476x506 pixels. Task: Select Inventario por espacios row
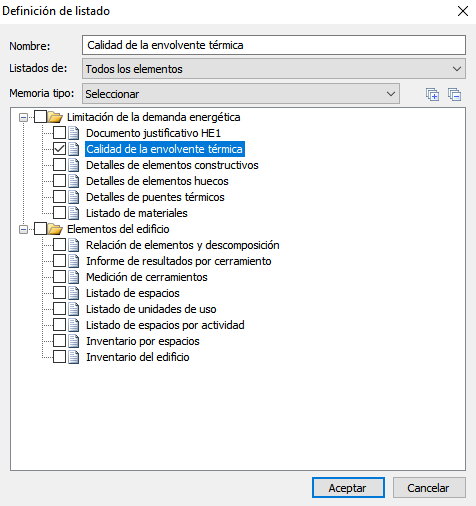pos(143,341)
